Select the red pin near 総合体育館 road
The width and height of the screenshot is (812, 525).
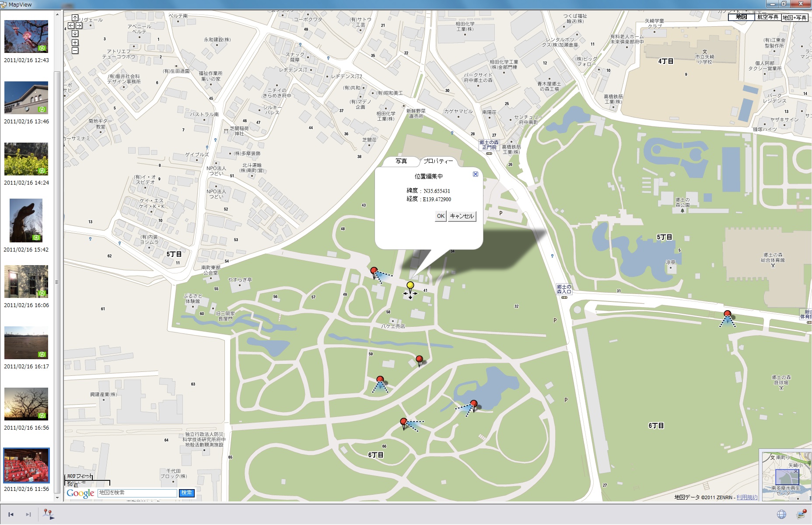tap(727, 314)
